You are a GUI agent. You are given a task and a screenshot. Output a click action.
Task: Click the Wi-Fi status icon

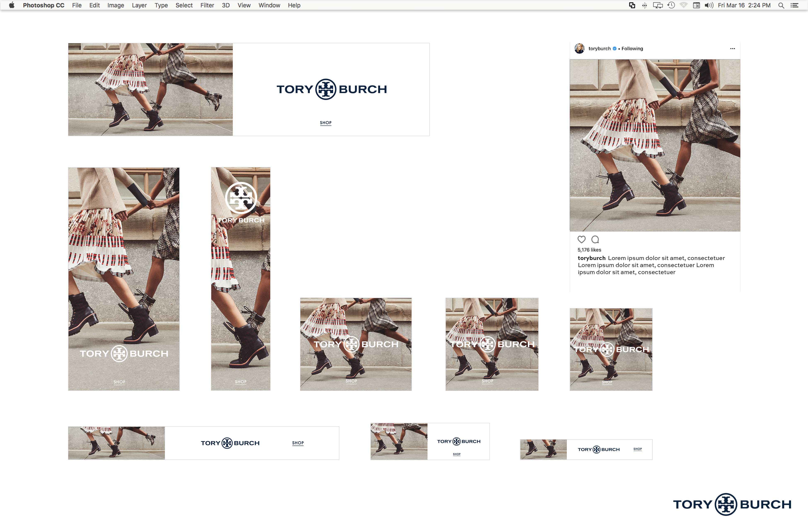click(x=684, y=5)
